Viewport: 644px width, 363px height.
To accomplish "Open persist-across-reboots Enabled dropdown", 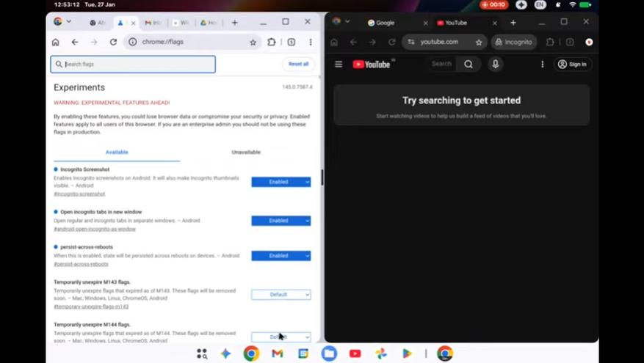I will click(281, 256).
